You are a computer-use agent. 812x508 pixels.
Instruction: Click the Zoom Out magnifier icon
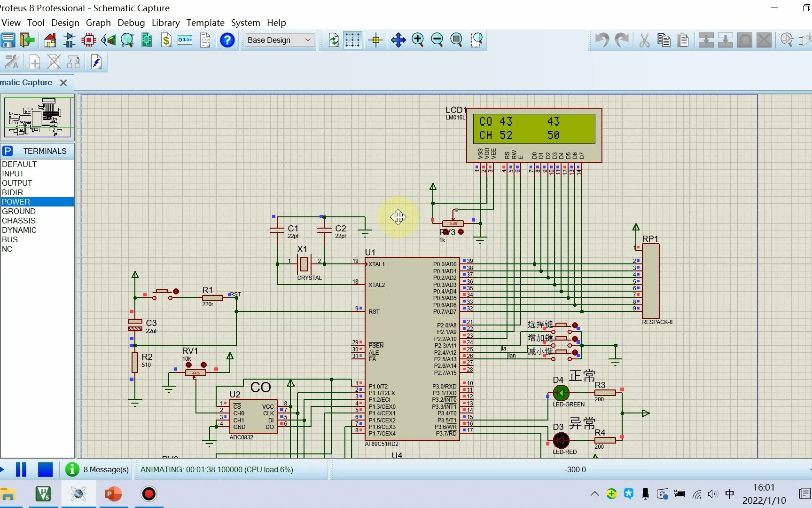pos(437,40)
